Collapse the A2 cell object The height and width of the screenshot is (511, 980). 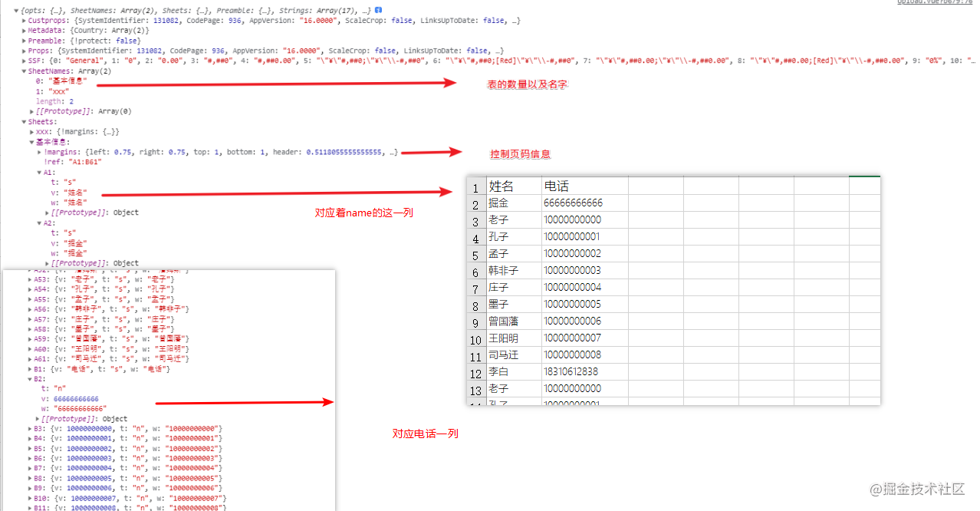click(45, 223)
